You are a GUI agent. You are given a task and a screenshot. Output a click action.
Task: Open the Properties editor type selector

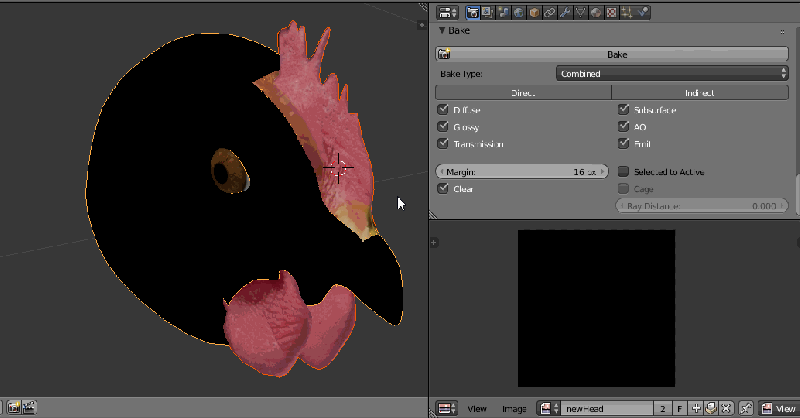[447, 12]
